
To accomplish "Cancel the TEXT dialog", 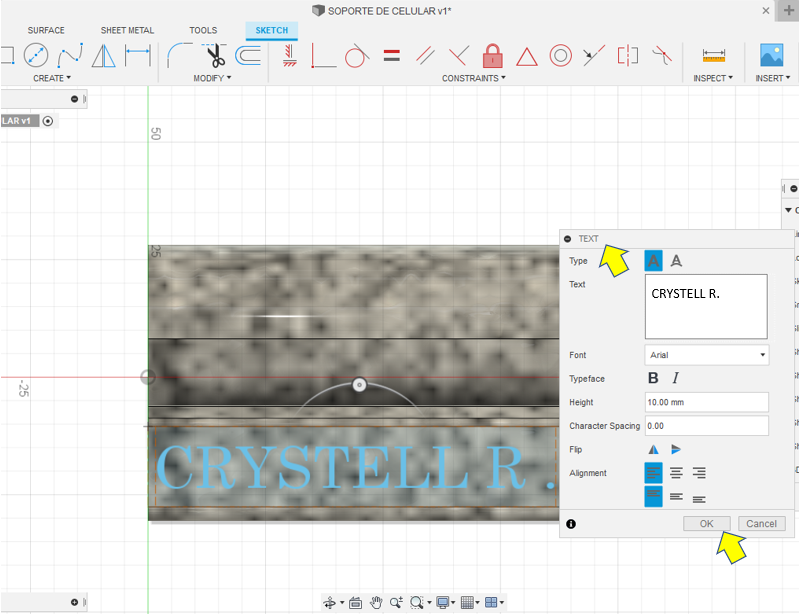I will coord(761,524).
